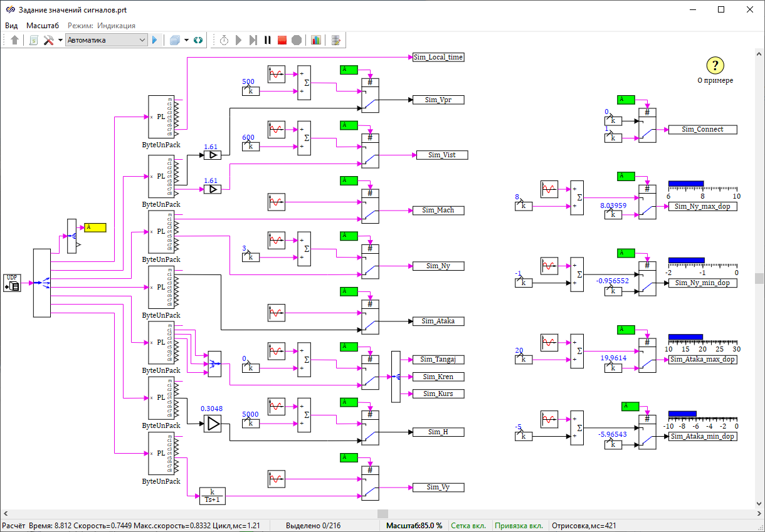Screen dimensions: 765x532
Task: Open the database edit icon
Action: 336,40
